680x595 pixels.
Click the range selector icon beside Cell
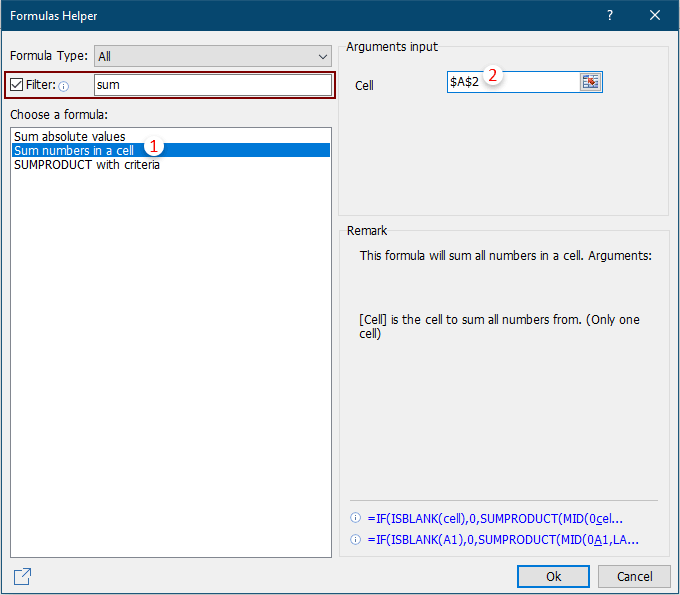point(590,82)
